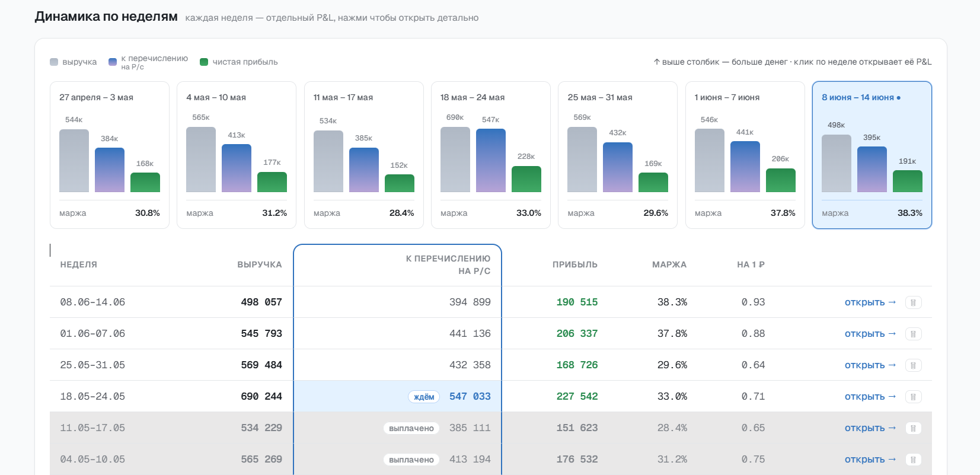Click the 08.06-14.06 week cell

click(x=92, y=302)
